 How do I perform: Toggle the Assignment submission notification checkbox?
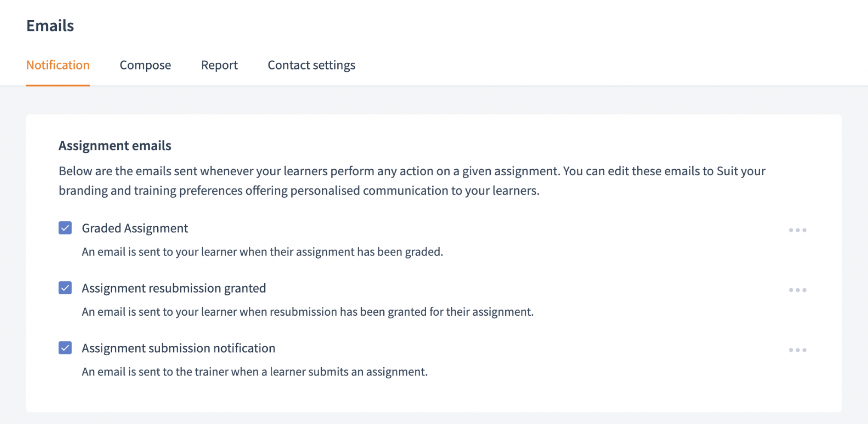point(65,348)
